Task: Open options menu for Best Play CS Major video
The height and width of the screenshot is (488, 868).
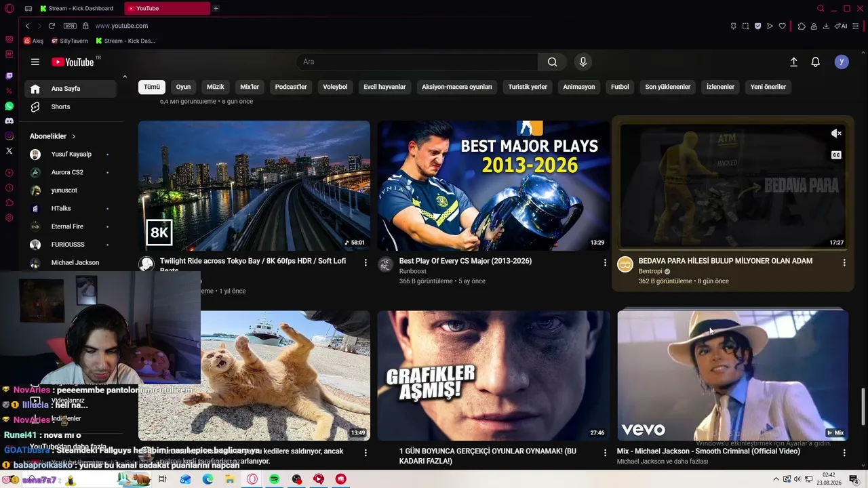Action: coord(605,262)
